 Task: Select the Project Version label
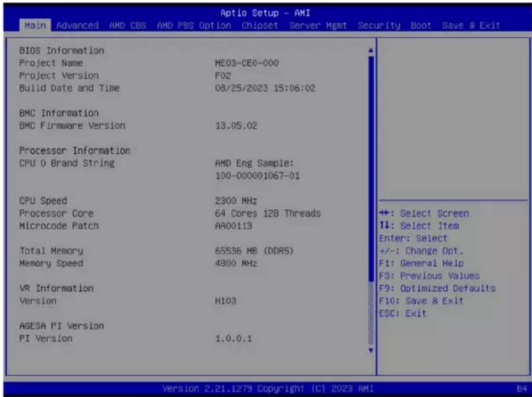(x=59, y=76)
